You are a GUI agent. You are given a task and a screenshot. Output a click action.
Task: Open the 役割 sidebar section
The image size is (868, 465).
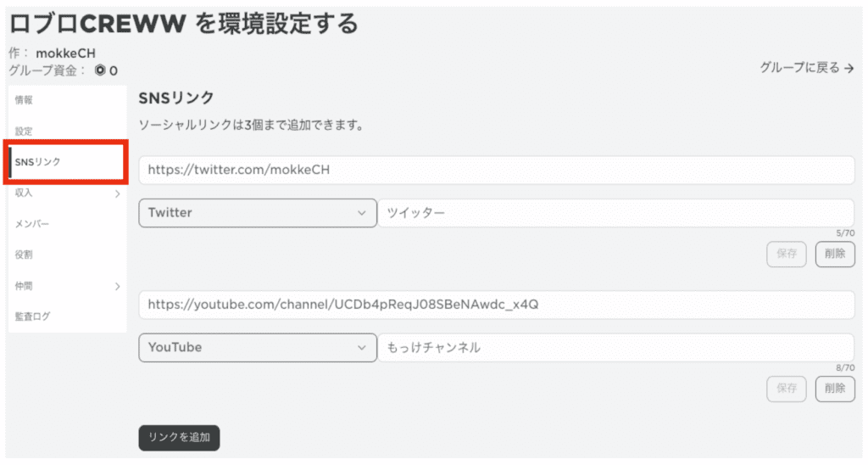[x=24, y=255]
